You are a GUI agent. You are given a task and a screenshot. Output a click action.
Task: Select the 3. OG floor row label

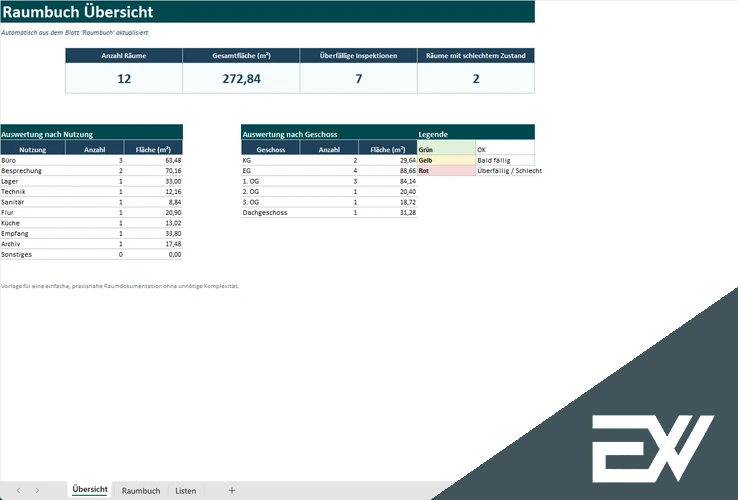point(271,202)
